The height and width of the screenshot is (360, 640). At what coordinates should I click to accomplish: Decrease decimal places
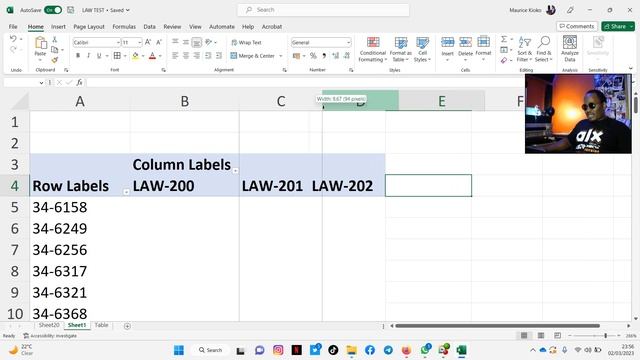(x=347, y=56)
